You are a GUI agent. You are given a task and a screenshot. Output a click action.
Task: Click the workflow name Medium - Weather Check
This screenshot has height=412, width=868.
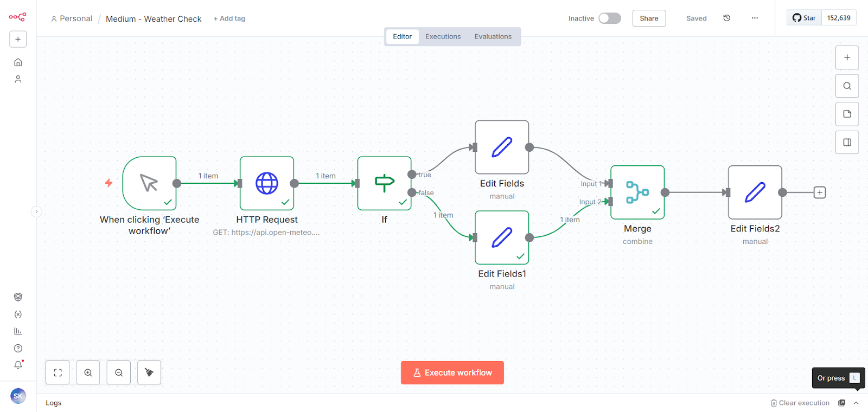[154, 19]
